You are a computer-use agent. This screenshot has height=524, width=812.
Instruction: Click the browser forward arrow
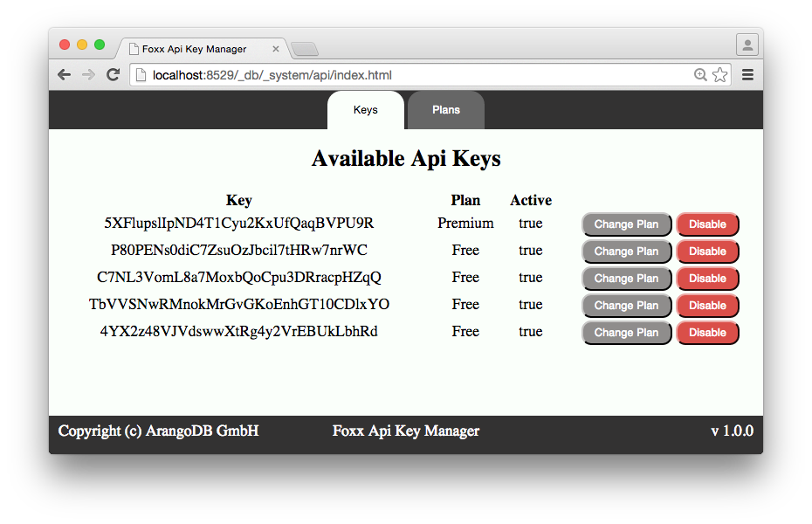tap(88, 75)
